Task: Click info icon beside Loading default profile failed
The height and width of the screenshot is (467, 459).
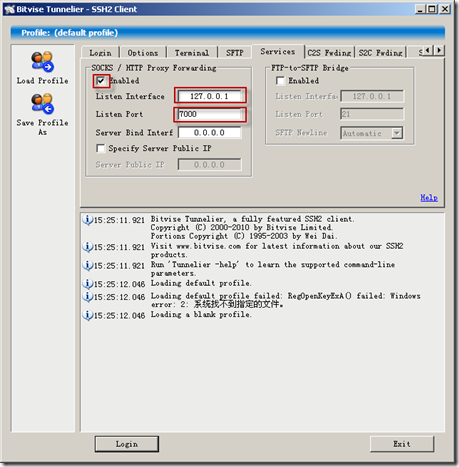Action: [88, 296]
